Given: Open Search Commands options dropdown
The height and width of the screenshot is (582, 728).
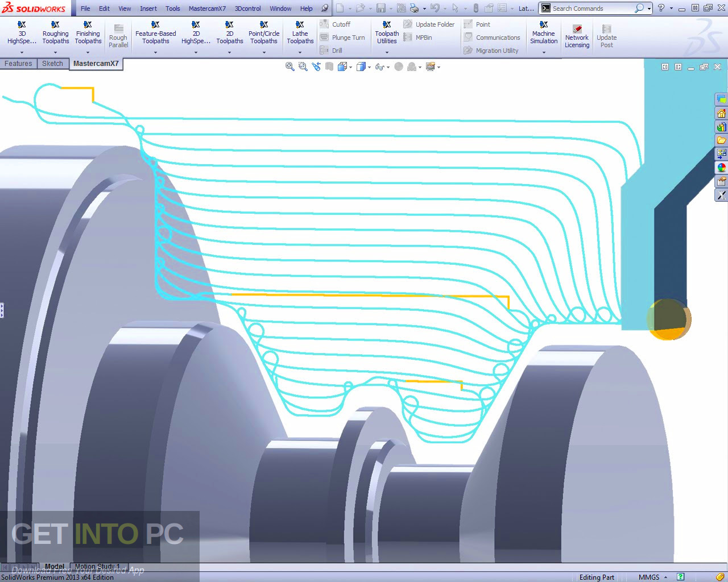Looking at the screenshot, I should pos(649,9).
